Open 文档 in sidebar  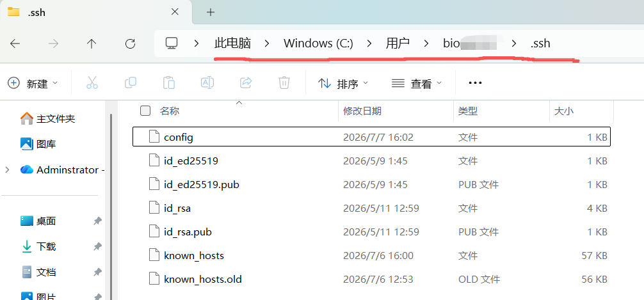[38, 272]
